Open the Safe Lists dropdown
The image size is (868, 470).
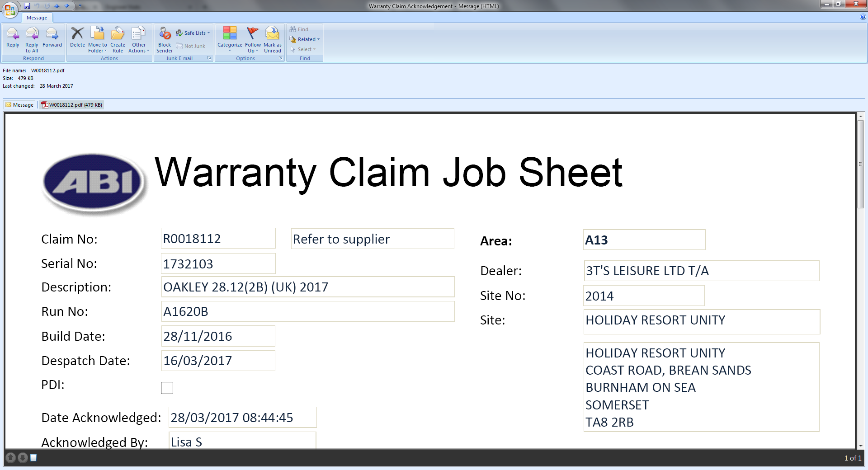point(193,33)
